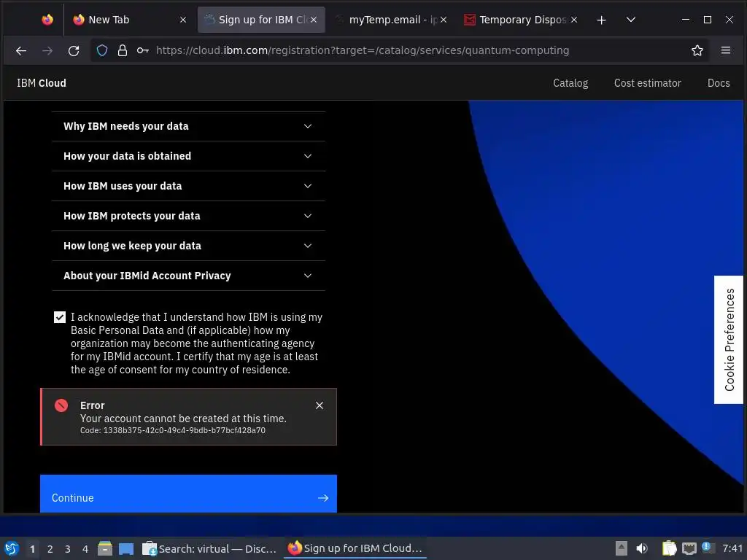The height and width of the screenshot is (560, 747).
Task: Open the file manager taskbar icon
Action: click(105, 548)
